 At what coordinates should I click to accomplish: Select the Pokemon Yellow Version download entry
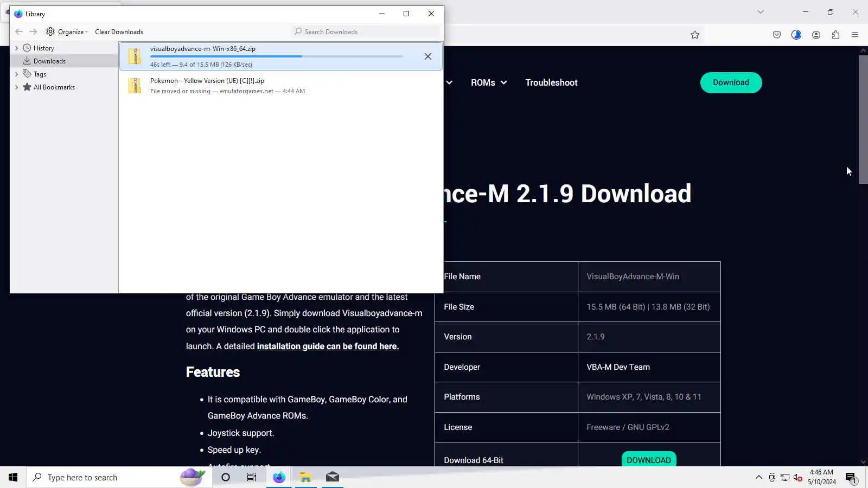pos(281,86)
